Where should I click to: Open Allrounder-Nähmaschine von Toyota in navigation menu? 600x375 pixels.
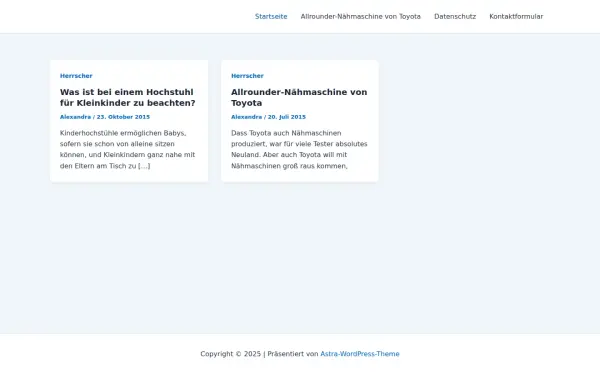[360, 16]
